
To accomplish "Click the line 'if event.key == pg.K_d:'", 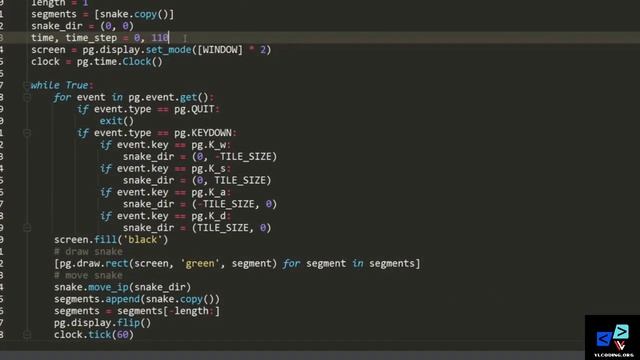I will tap(165, 216).
